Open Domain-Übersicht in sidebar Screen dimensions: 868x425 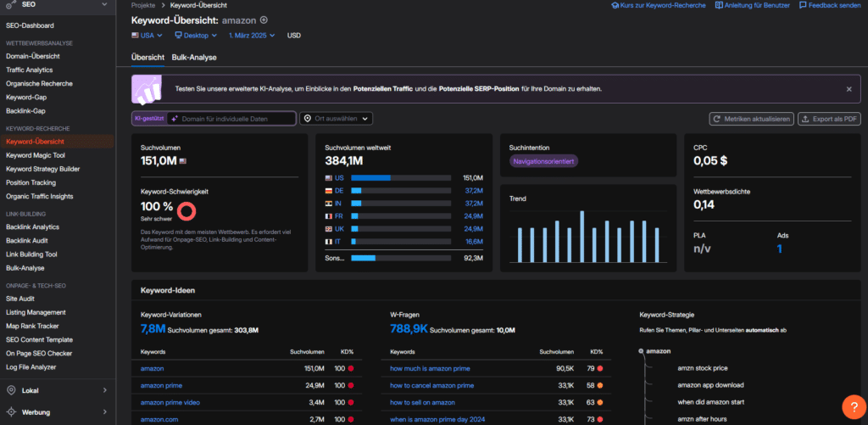[x=33, y=56]
